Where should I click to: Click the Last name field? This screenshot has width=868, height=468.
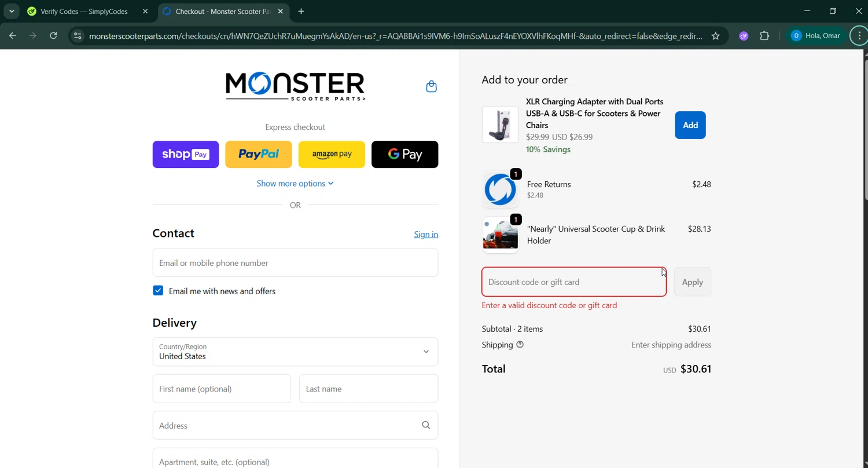click(369, 389)
